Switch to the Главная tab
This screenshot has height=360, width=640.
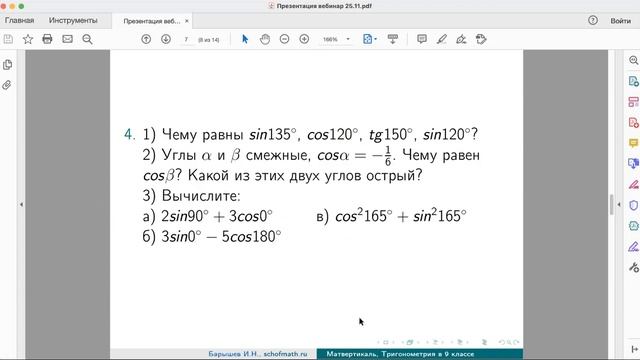(19, 20)
